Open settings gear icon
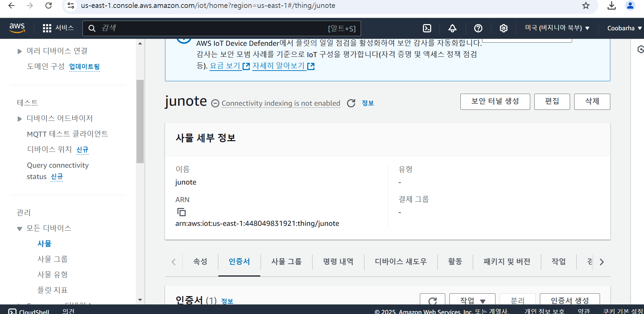 (504, 28)
